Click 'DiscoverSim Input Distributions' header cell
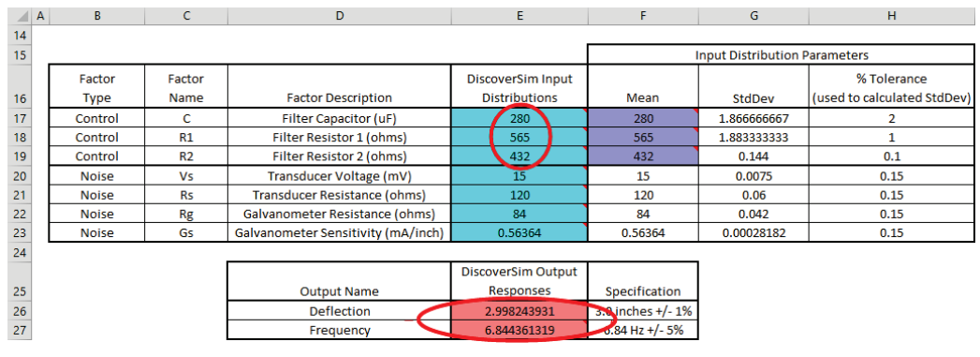980x357 pixels. pos(519,87)
